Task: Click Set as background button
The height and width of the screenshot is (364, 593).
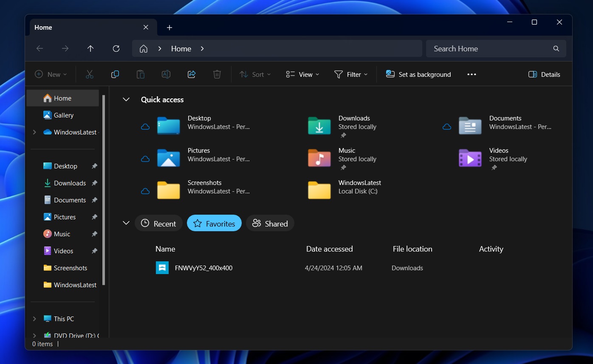Action: point(418,74)
